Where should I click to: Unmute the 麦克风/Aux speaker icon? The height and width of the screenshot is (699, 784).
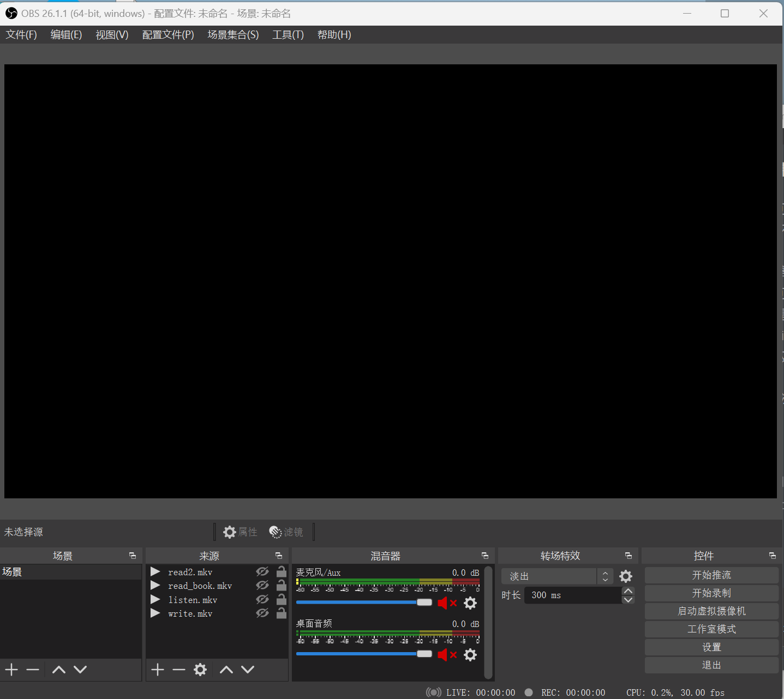pyautogui.click(x=447, y=602)
